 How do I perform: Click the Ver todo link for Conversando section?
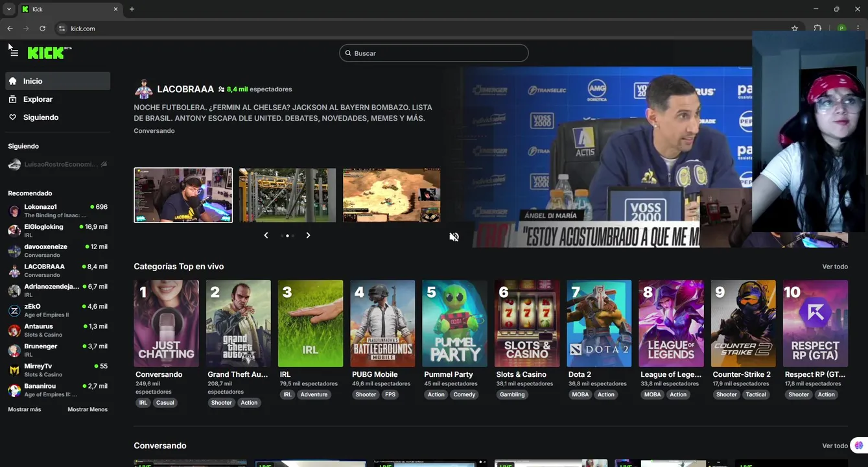(x=835, y=446)
